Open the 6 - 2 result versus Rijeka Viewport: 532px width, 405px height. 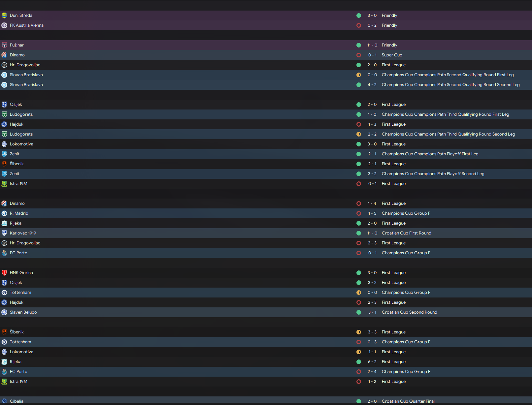[372, 362]
